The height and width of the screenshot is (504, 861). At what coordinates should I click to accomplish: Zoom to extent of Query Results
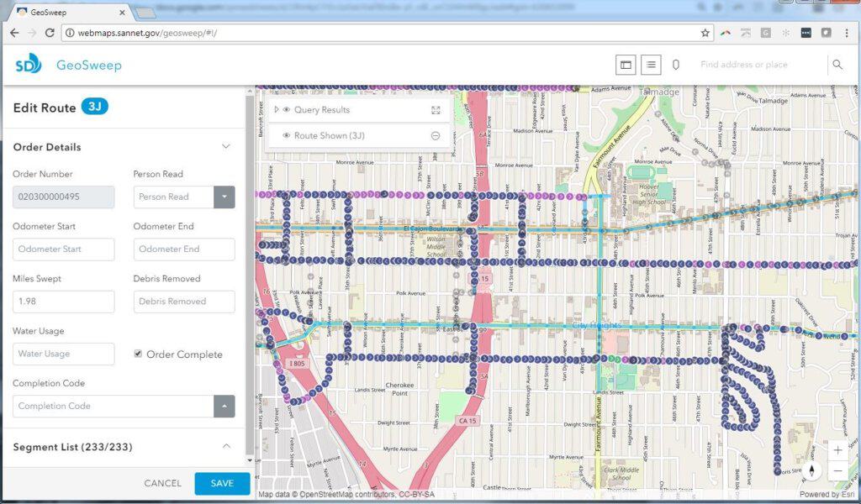tap(436, 110)
